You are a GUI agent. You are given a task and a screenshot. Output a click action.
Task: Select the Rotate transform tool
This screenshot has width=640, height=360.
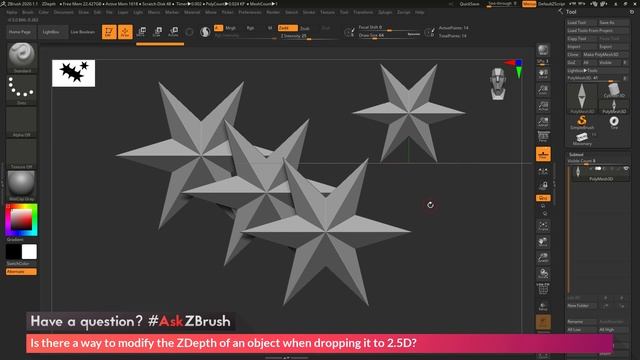click(x=173, y=32)
